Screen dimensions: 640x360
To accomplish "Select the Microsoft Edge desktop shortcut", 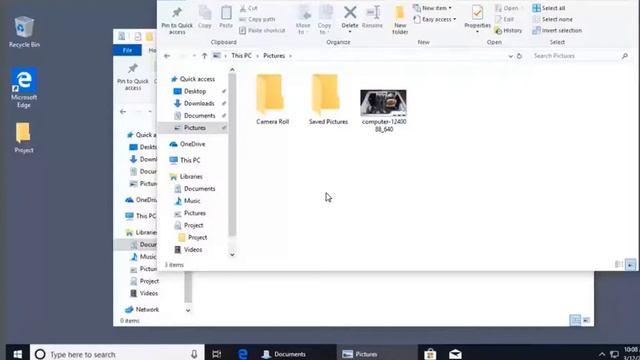I will 24,88.
